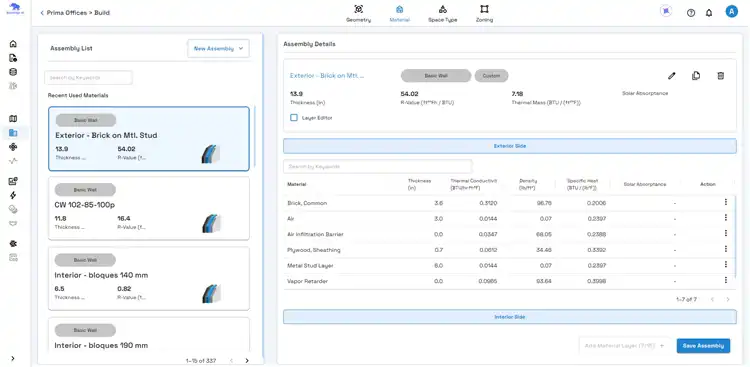Viewport: 750px width, 367px height.
Task: Click the Brick, Common material name
Action: (x=307, y=203)
